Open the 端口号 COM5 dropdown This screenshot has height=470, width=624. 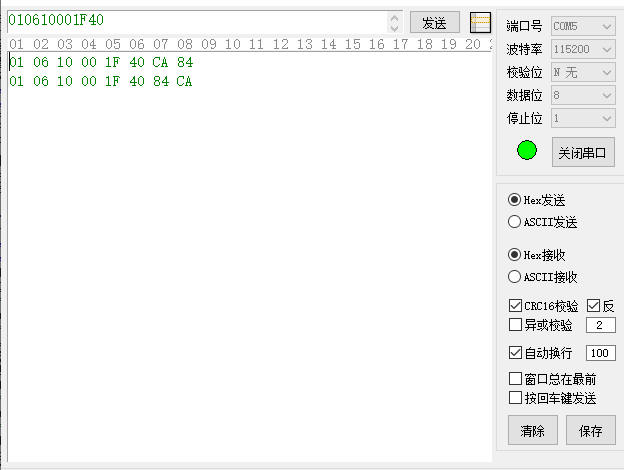point(583,27)
